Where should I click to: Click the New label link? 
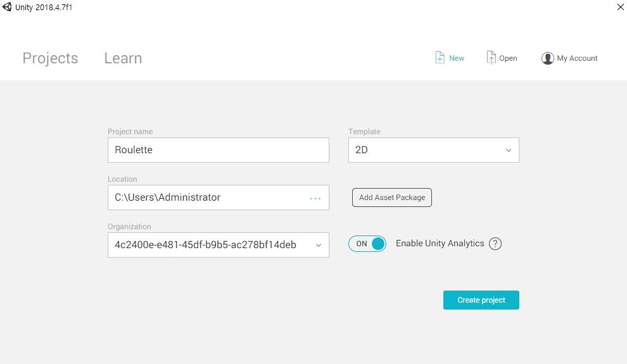(x=456, y=58)
